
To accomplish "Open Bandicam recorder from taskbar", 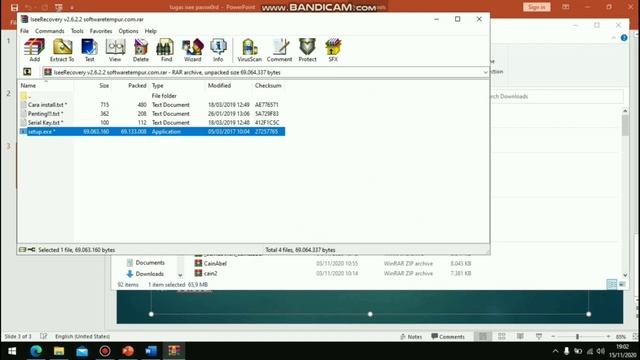I will (x=105, y=351).
